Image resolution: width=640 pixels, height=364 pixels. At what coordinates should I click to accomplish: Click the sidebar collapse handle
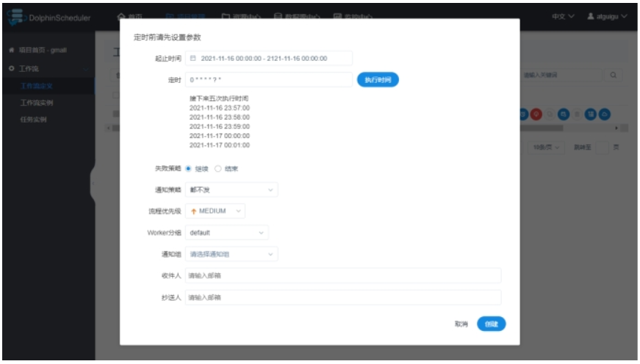[93, 183]
